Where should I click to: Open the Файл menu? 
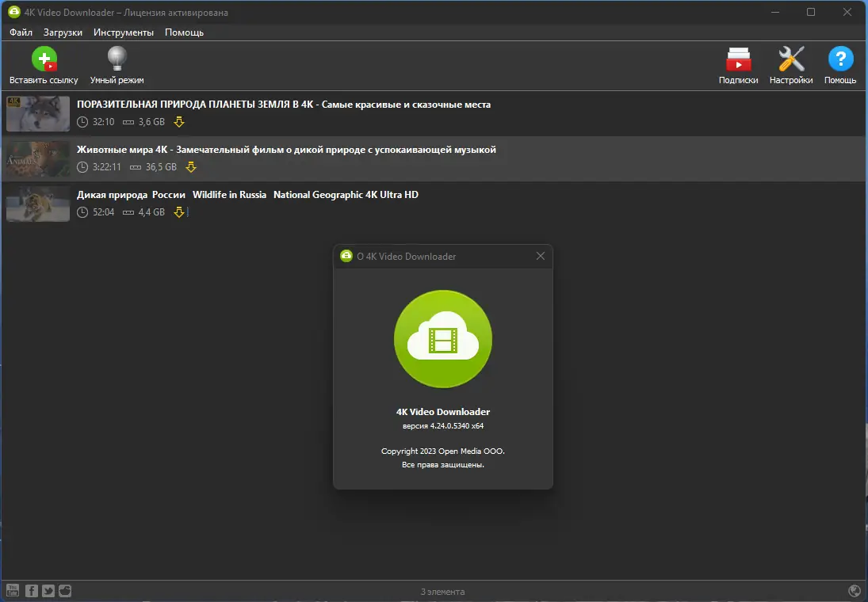(x=21, y=32)
